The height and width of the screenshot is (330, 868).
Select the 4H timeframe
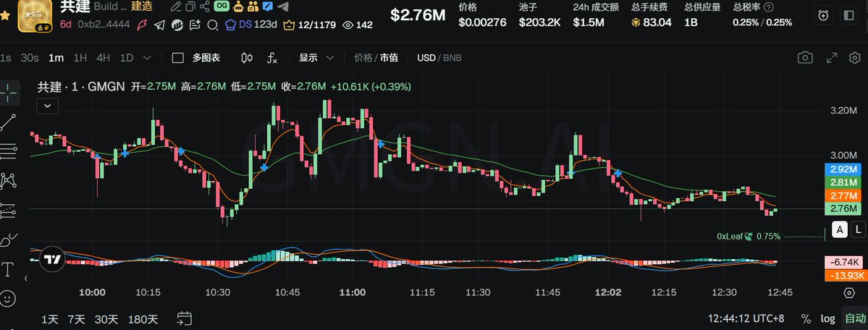click(x=103, y=58)
